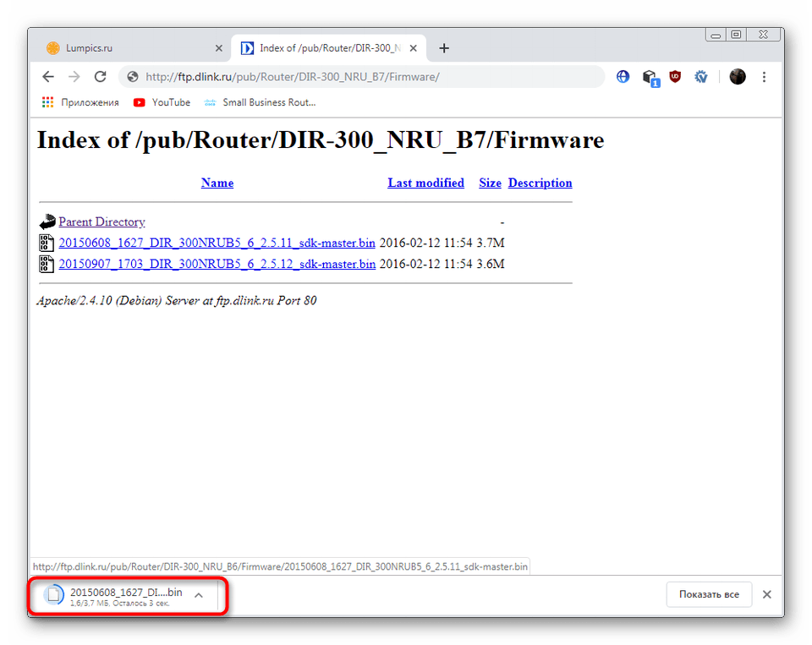Open the uBlock Origin shield extension

pyautogui.click(x=675, y=77)
